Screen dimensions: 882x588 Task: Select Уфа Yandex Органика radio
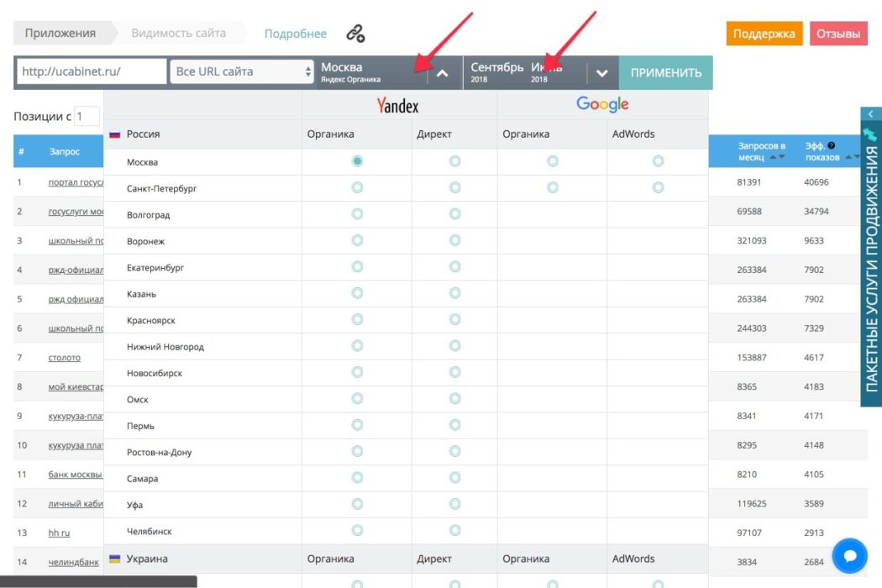point(357,504)
